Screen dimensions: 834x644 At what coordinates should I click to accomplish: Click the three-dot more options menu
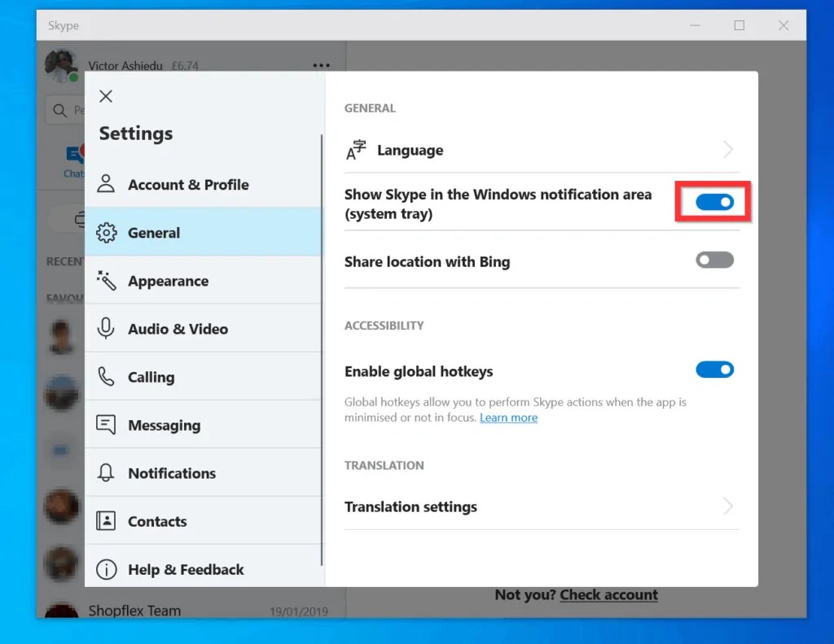click(320, 65)
